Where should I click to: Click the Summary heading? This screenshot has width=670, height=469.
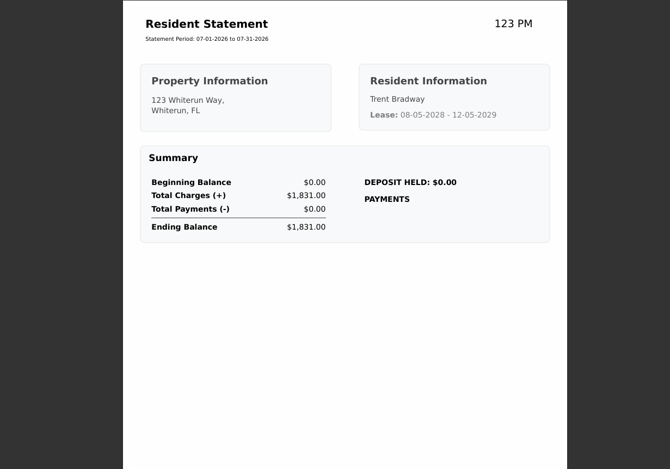click(173, 158)
